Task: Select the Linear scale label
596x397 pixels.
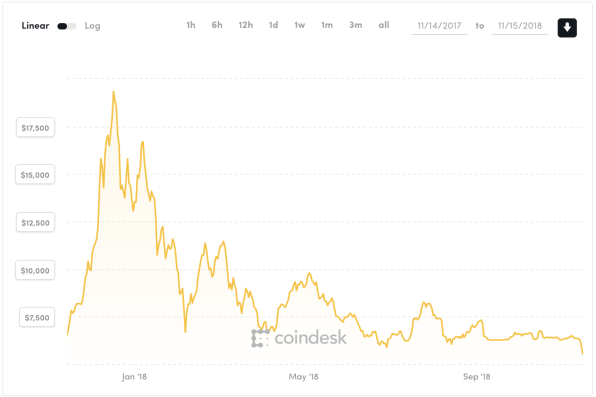Action: 35,25
